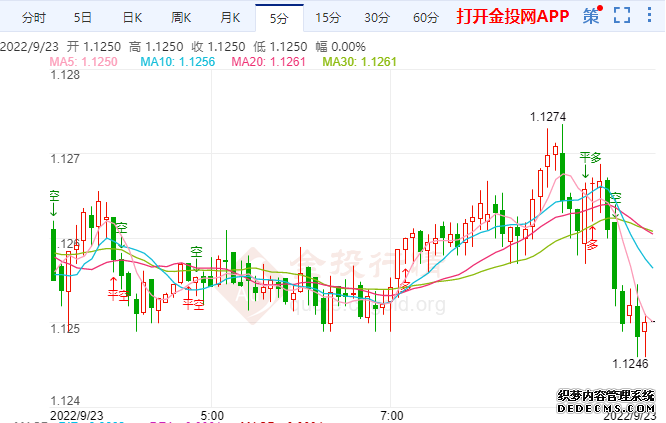This screenshot has width=666, height=423.
Task: Click the 幅 0.00% value
Action: click(x=341, y=47)
